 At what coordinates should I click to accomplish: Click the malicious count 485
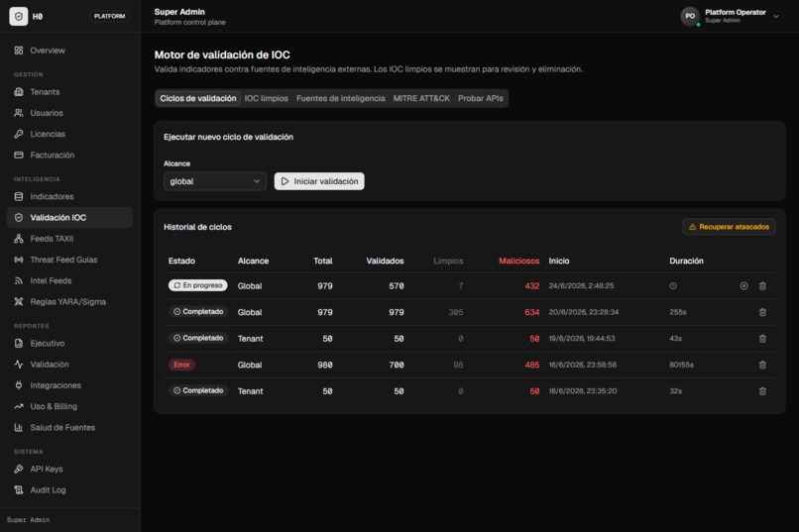point(531,365)
